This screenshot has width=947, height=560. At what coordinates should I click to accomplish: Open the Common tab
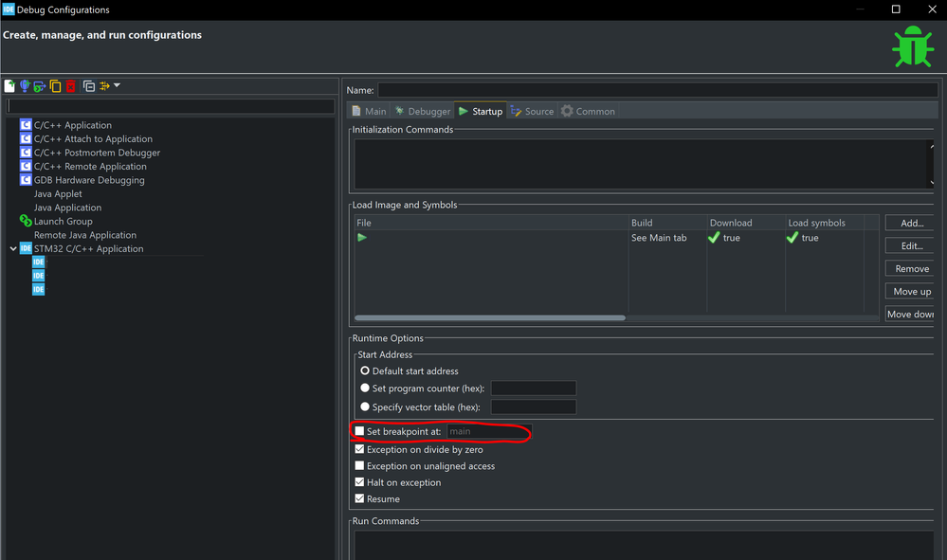point(588,111)
